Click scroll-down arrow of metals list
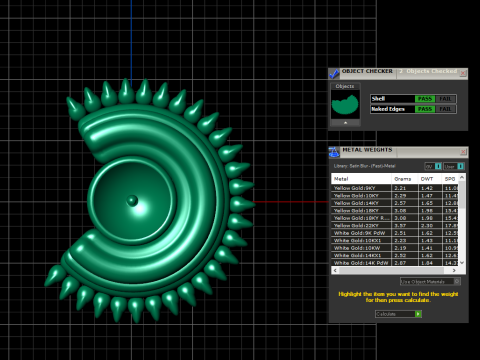480x360 pixels. point(462,263)
